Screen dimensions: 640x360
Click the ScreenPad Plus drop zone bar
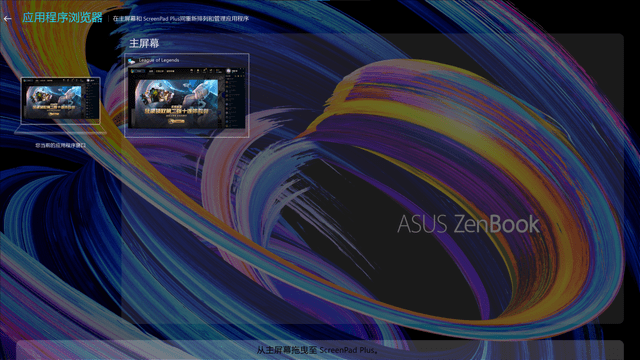tap(320, 350)
